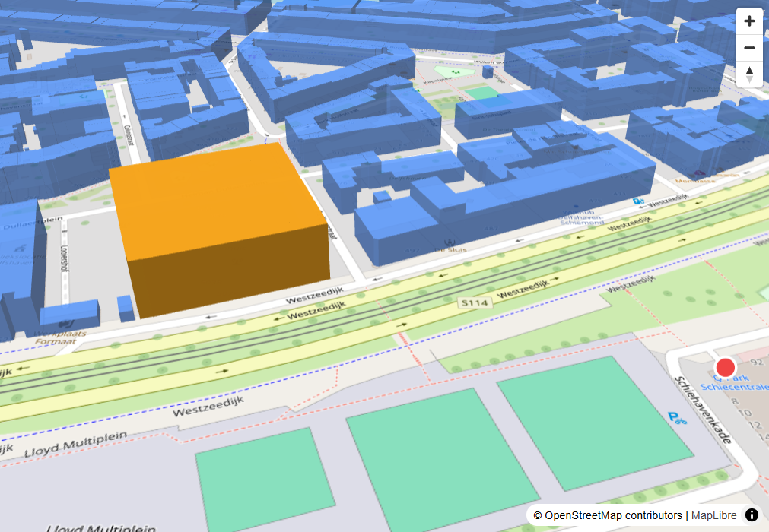Click the Q-Park Schiecentrale label
The height and width of the screenshot is (532, 769).
(x=734, y=382)
